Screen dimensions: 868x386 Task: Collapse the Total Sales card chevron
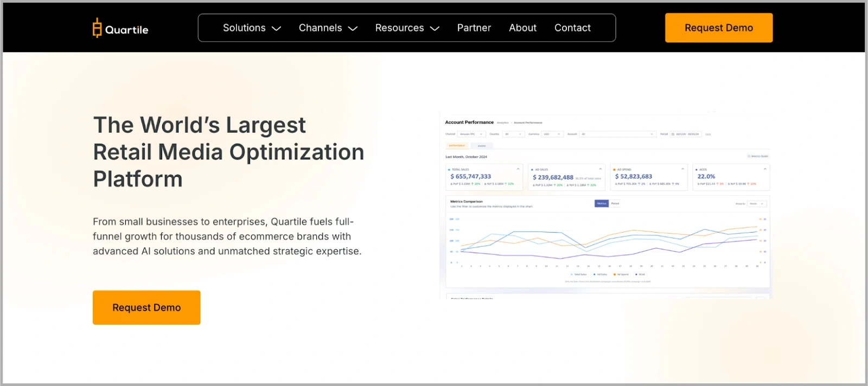pos(518,169)
